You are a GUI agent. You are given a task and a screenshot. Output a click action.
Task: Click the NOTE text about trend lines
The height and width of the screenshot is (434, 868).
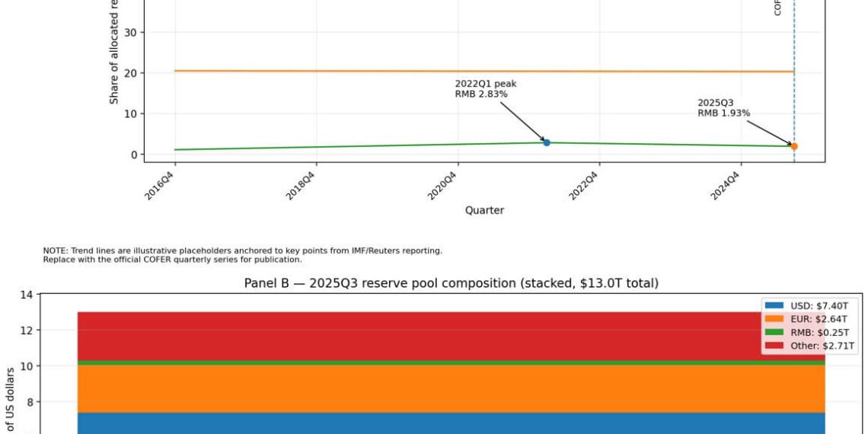point(242,254)
